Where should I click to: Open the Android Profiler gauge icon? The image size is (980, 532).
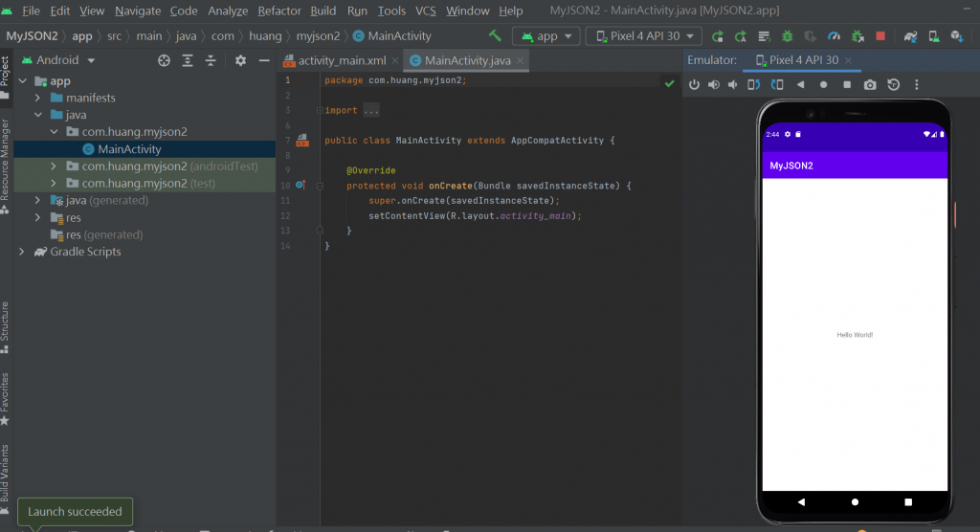tap(834, 36)
